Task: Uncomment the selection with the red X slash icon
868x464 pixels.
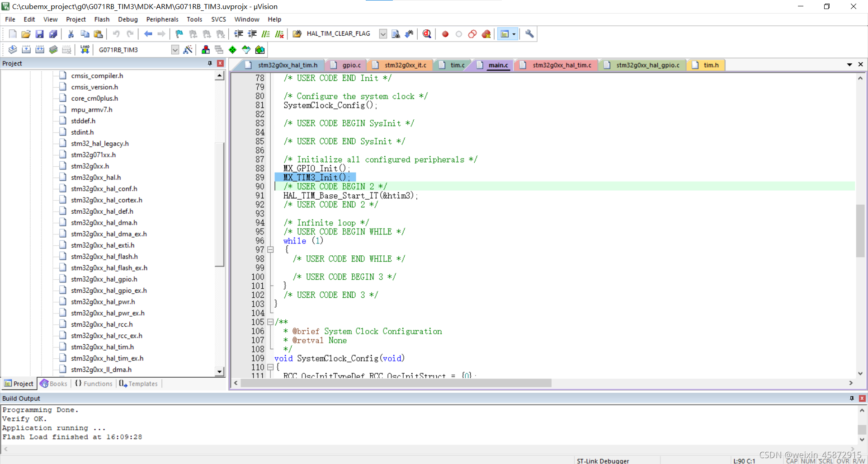Action: coord(279,34)
